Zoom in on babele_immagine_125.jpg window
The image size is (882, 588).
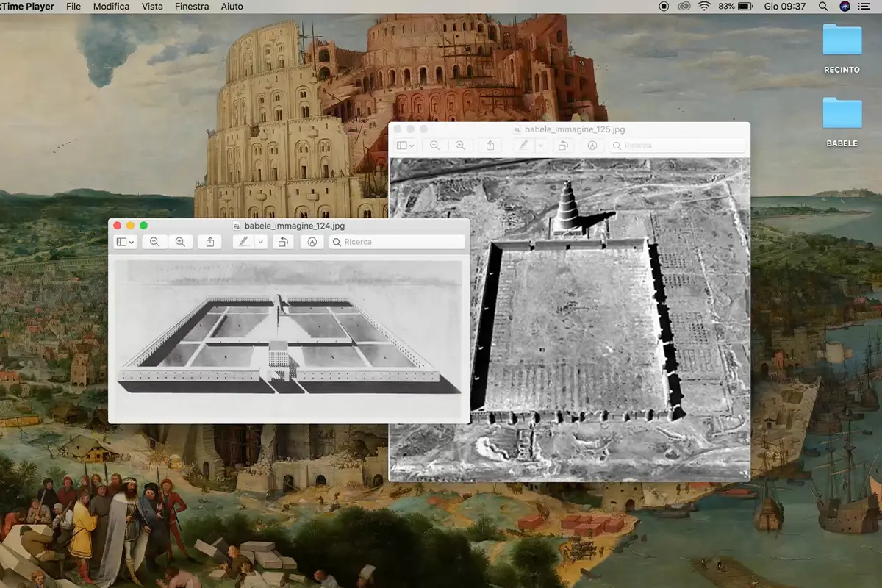[460, 146]
